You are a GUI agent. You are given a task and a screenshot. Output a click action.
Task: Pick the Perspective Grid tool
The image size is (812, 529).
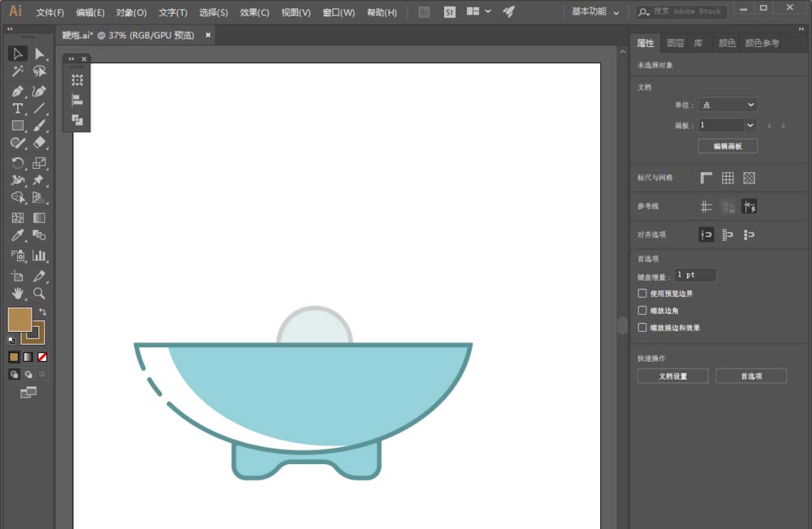coord(39,197)
